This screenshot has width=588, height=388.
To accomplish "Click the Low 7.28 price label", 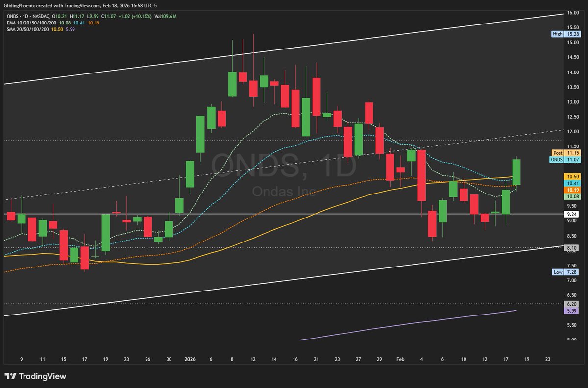I will click(565, 272).
